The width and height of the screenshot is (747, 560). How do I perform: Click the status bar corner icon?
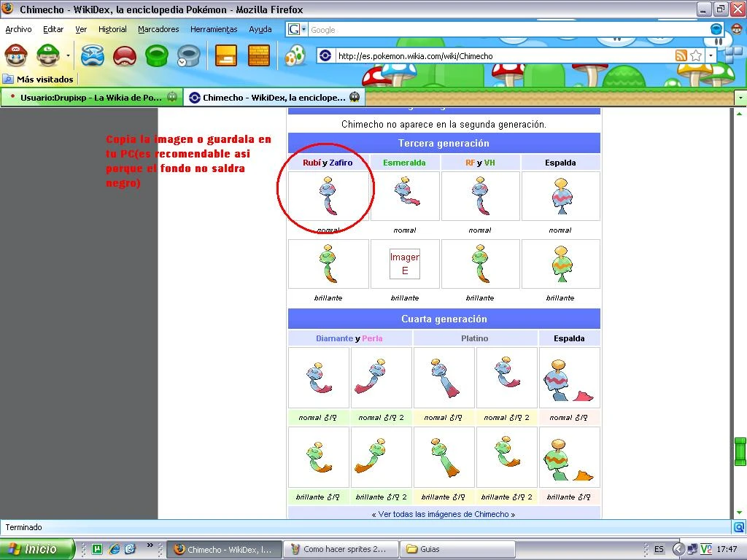click(x=740, y=527)
